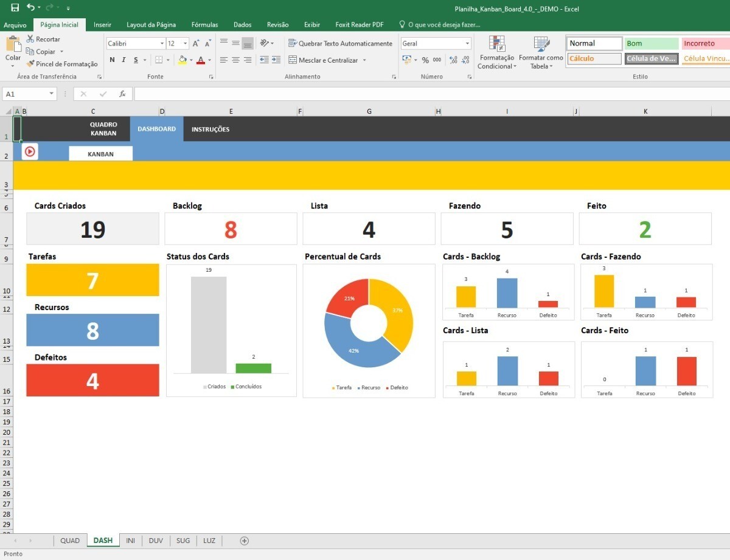Viewport: 730px width, 560px height.
Task: Switch to the Fórmulas ribbon tab
Action: (x=204, y=25)
